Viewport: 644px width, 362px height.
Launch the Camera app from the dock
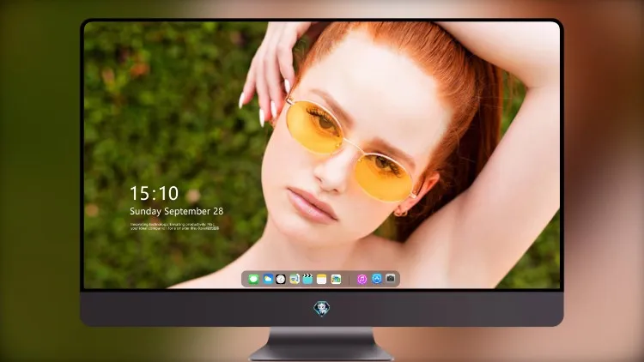tap(391, 279)
